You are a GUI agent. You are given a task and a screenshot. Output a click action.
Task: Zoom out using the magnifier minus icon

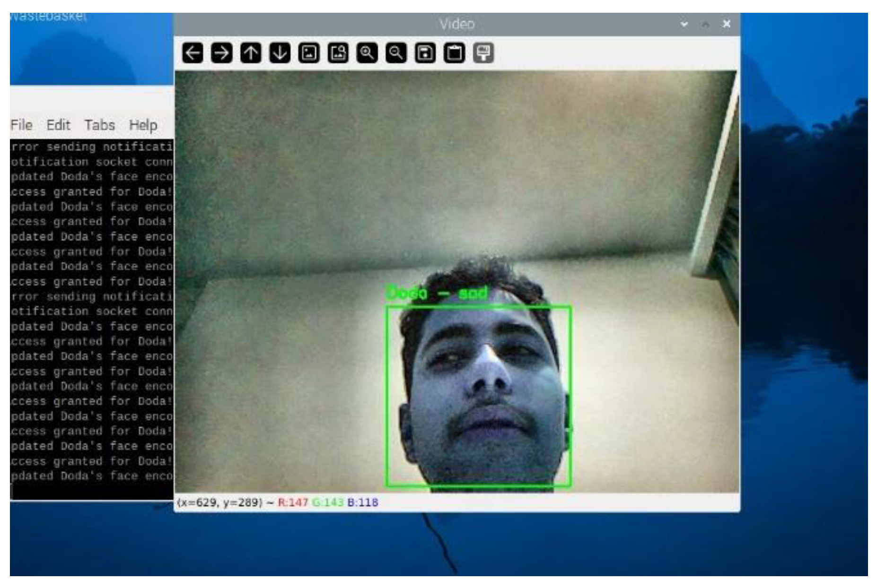[x=396, y=53]
